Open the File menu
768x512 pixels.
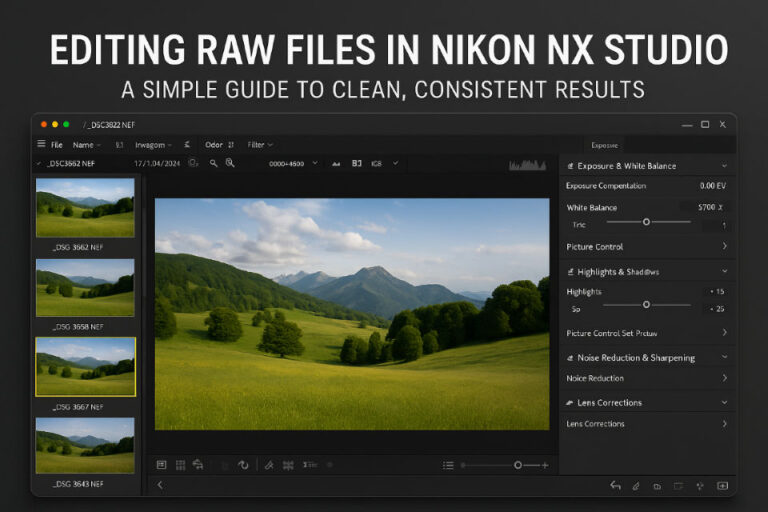57,145
